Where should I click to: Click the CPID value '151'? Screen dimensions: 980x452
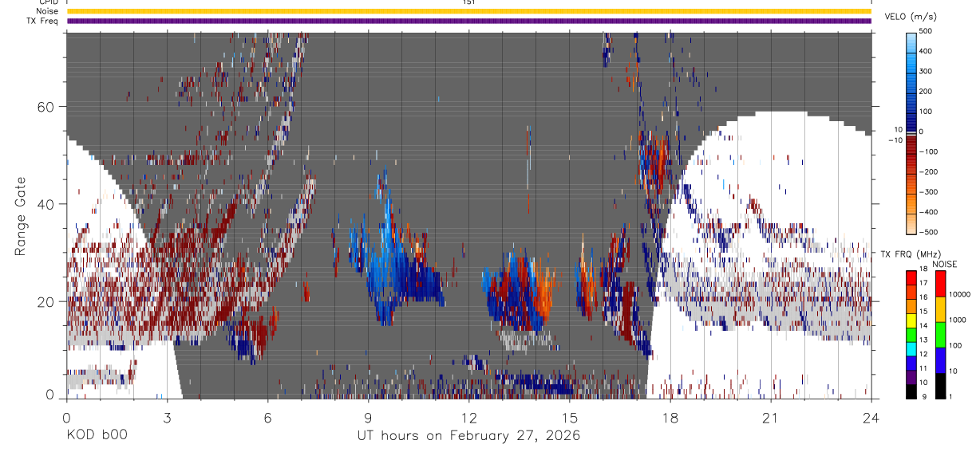tap(468, 2)
